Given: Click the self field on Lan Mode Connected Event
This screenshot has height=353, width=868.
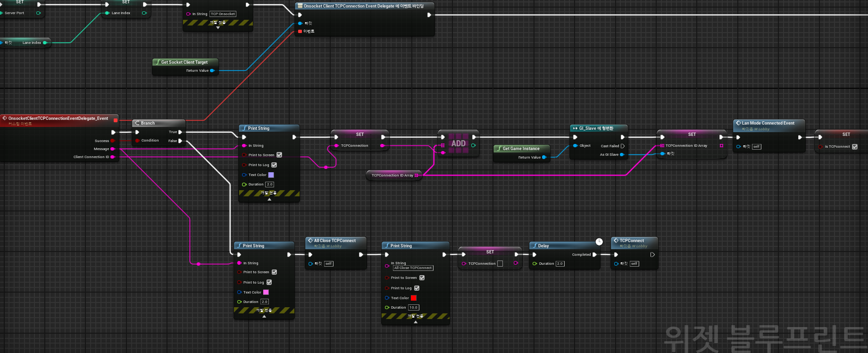Looking at the screenshot, I should point(757,146).
